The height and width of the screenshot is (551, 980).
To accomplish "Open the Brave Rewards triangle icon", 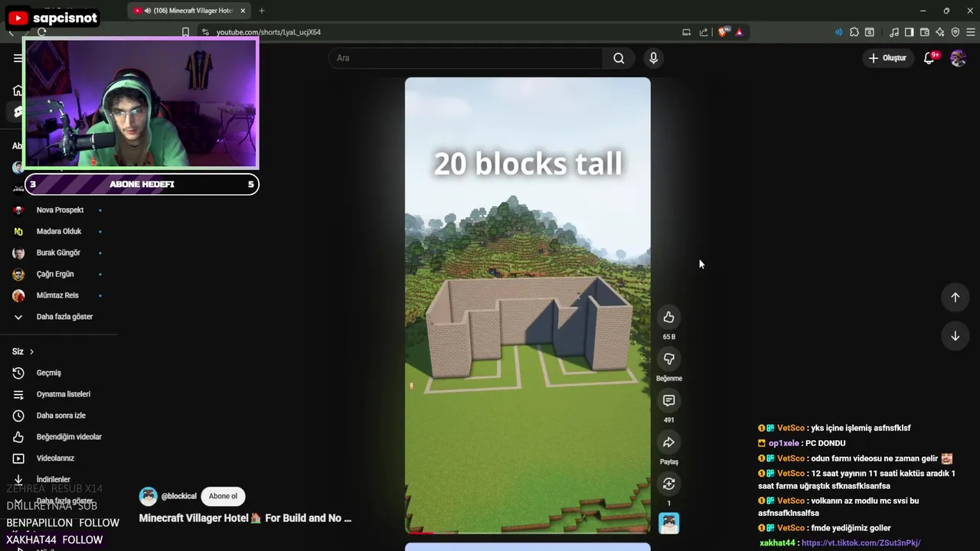I will click(739, 32).
